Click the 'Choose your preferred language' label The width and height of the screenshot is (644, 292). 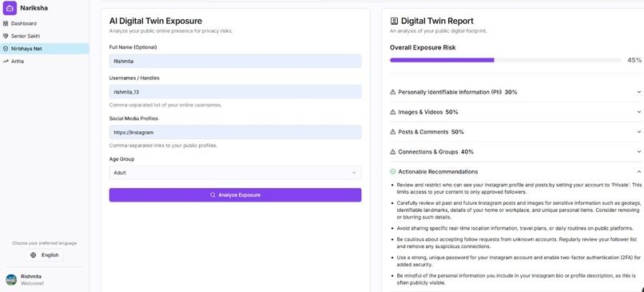45,243
